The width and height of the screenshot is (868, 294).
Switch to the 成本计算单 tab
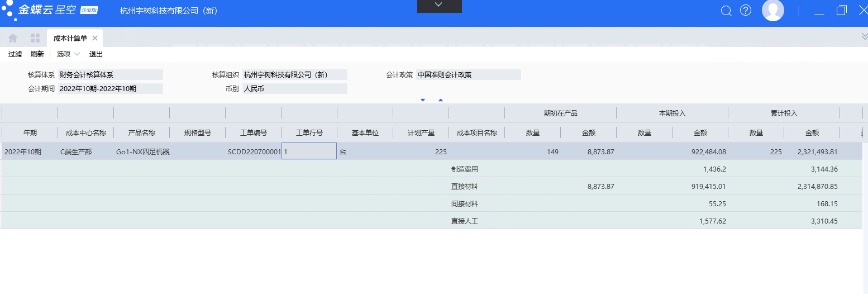click(70, 38)
